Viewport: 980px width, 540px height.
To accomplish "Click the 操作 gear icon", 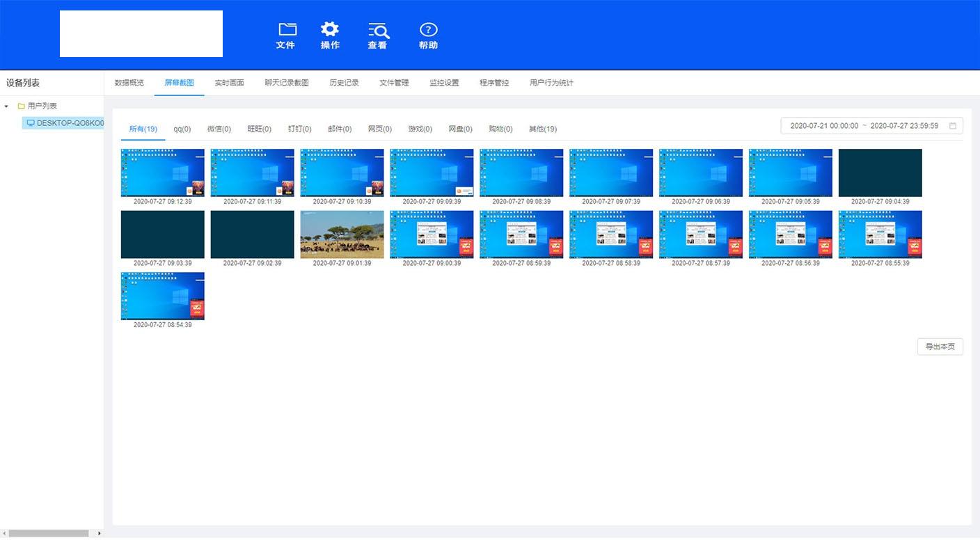I will tap(330, 29).
